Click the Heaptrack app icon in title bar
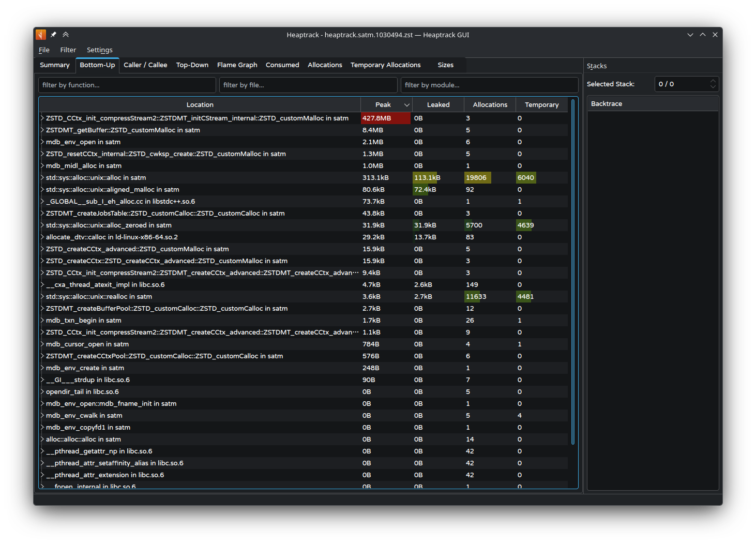The width and height of the screenshot is (756, 545). [x=41, y=35]
